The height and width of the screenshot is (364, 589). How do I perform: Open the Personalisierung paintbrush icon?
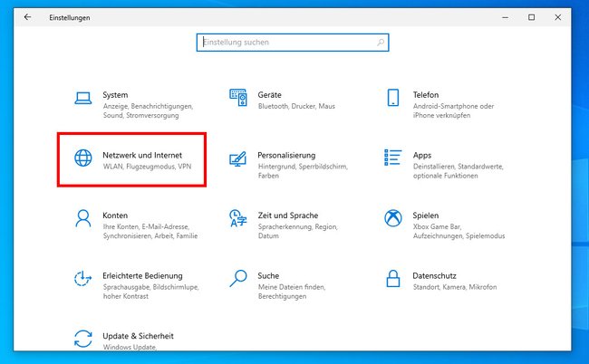point(238,158)
